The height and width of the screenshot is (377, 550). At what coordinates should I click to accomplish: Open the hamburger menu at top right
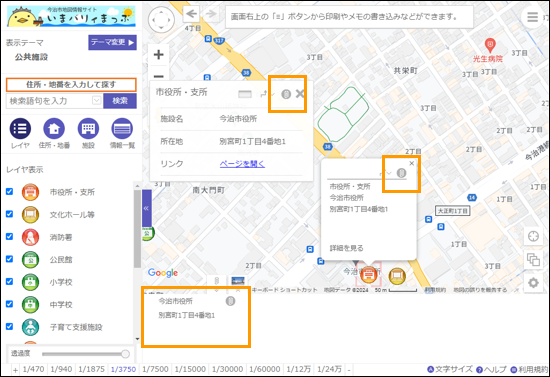(532, 16)
